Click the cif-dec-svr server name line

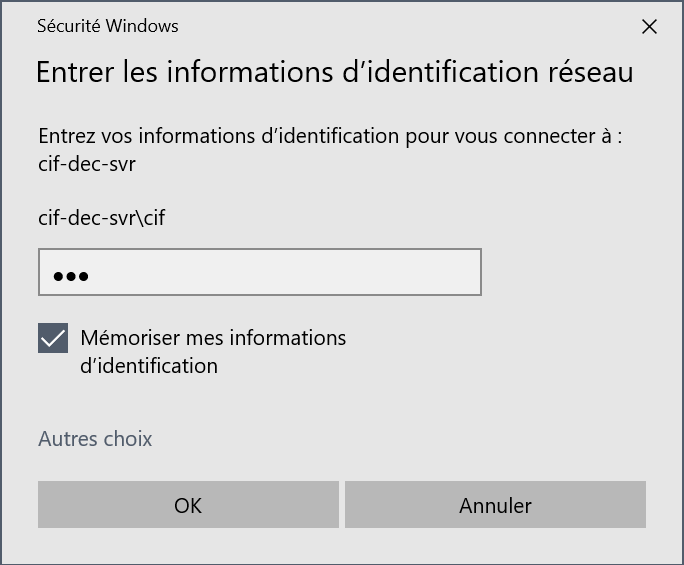(86, 164)
